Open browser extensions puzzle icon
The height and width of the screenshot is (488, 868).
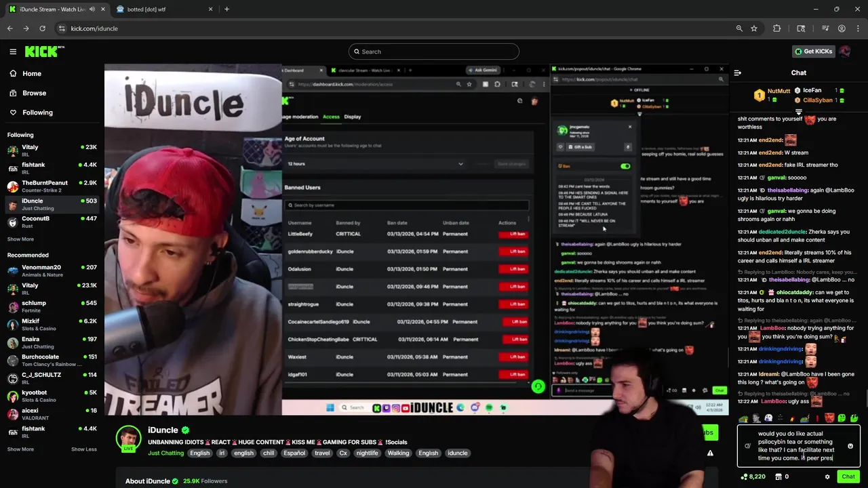(x=777, y=28)
